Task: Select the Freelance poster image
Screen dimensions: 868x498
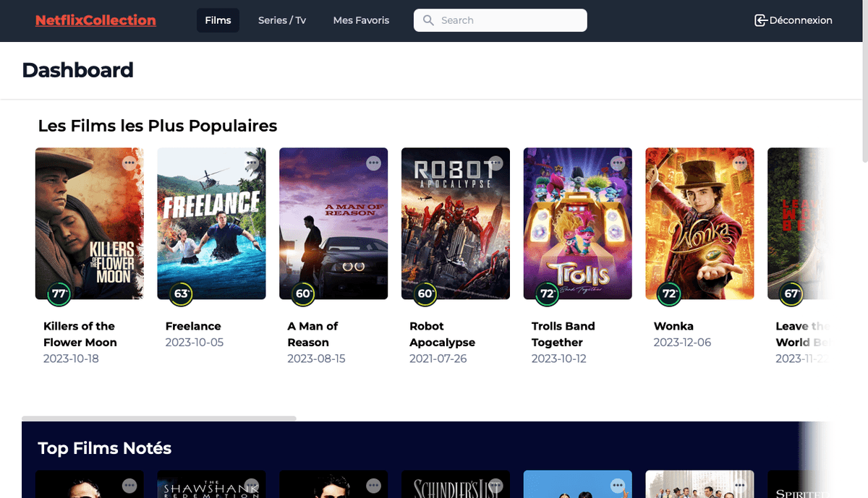Action: click(x=212, y=223)
